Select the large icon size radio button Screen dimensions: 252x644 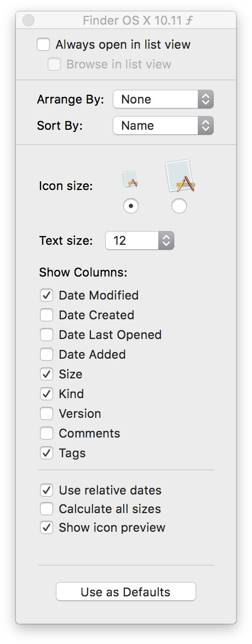click(179, 206)
